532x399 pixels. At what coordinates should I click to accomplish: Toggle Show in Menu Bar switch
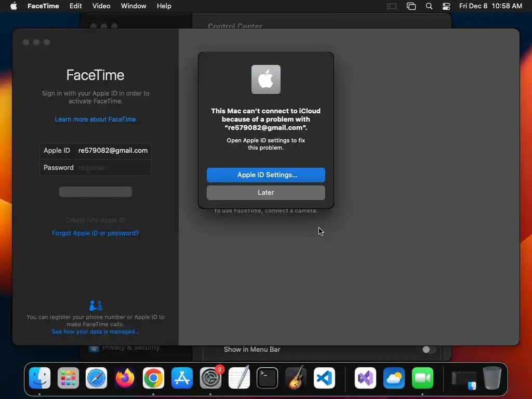[429, 350]
